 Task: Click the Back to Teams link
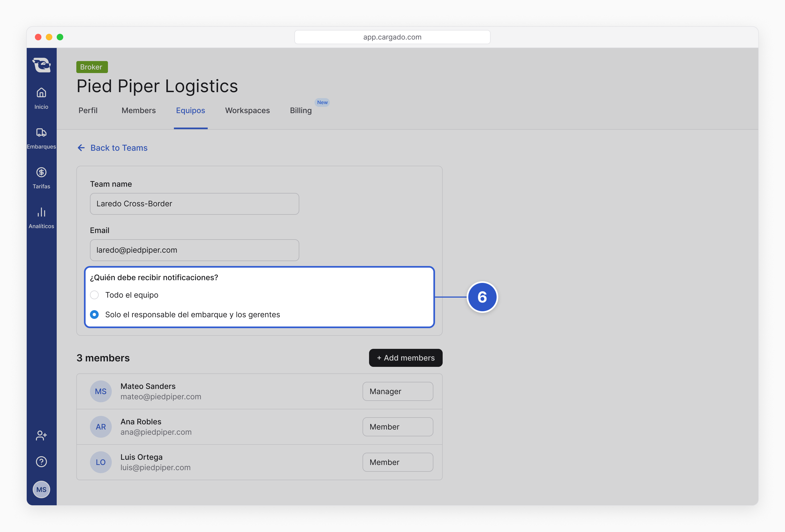tap(119, 148)
